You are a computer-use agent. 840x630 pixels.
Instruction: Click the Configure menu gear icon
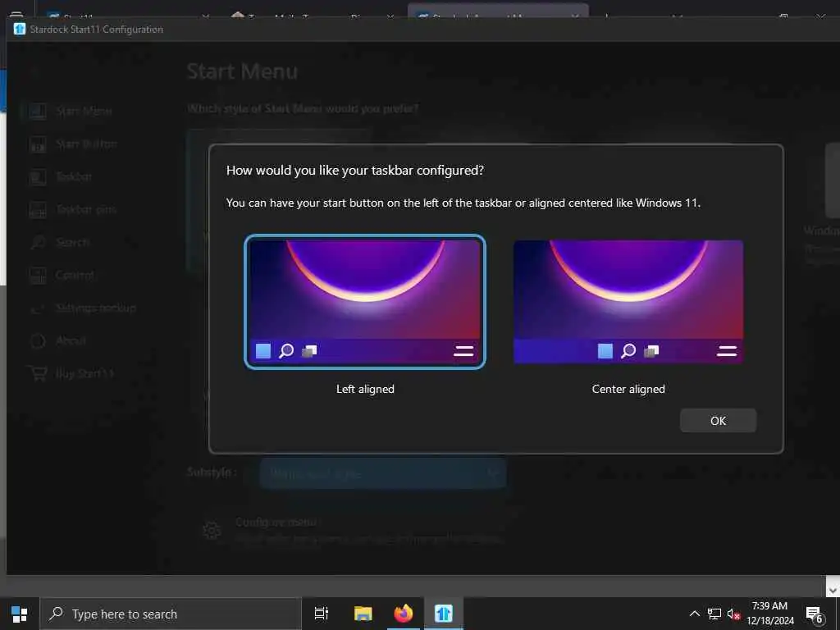(x=212, y=531)
